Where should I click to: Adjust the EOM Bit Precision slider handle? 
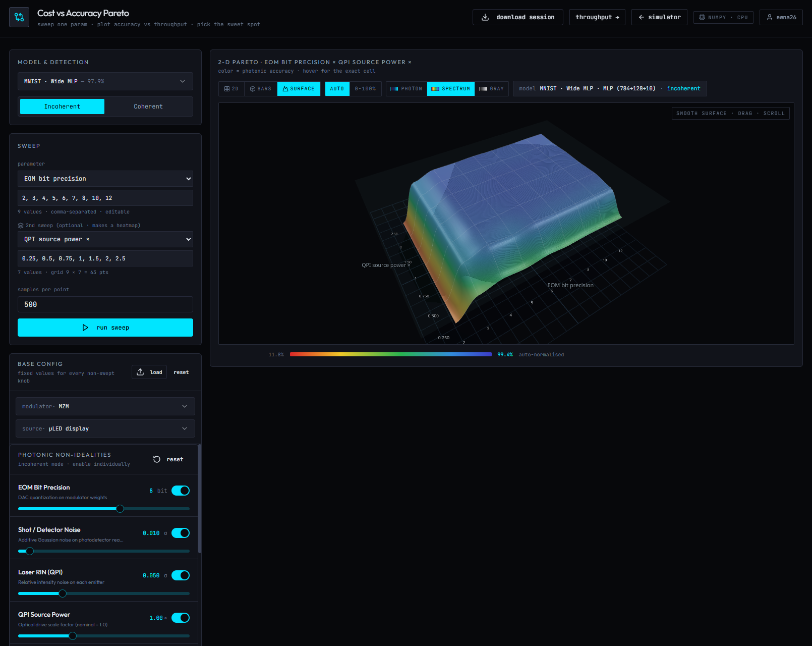[120, 509]
